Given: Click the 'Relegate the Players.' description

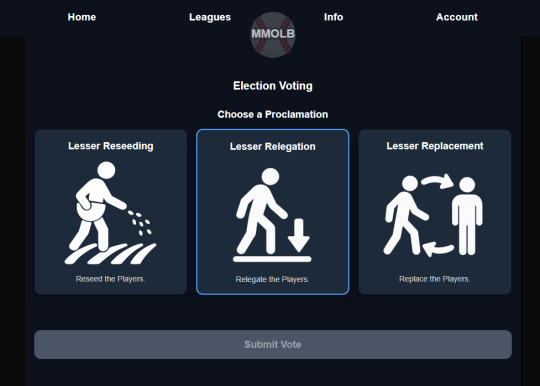Looking at the screenshot, I should pyautogui.click(x=272, y=279).
